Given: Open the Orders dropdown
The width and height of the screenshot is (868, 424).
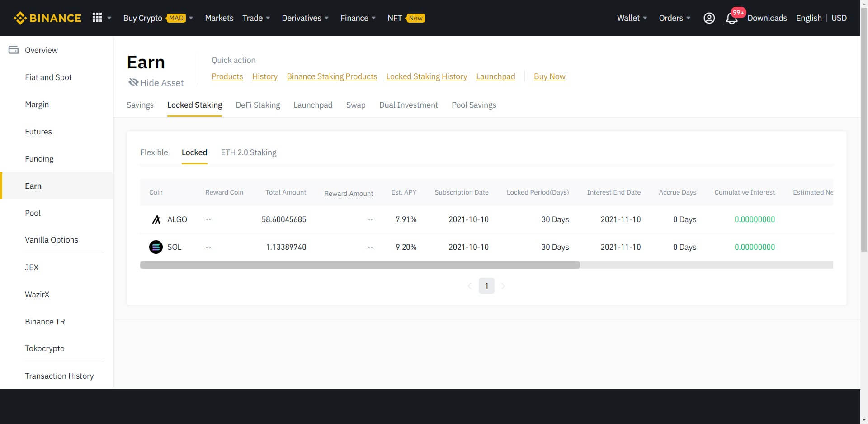Looking at the screenshot, I should (x=675, y=18).
